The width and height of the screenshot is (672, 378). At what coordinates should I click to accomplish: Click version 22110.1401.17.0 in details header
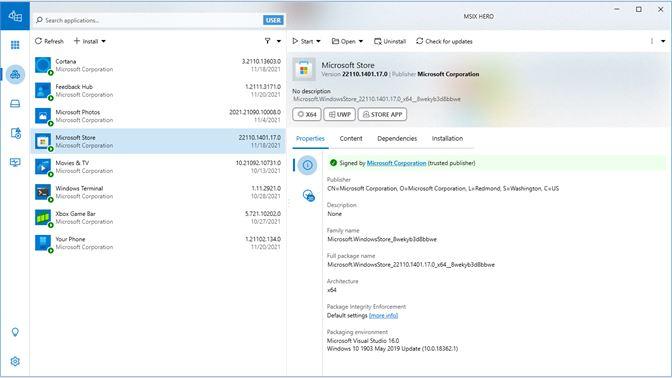click(x=365, y=74)
